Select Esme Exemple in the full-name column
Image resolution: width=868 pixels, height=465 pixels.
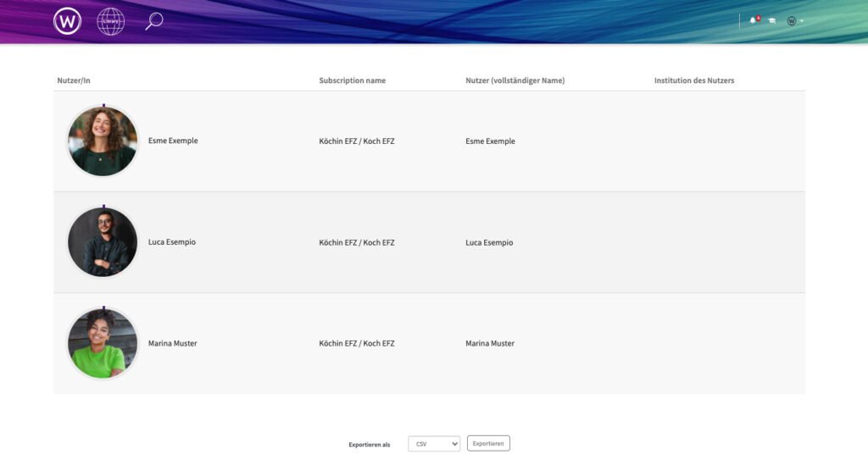[x=490, y=141]
